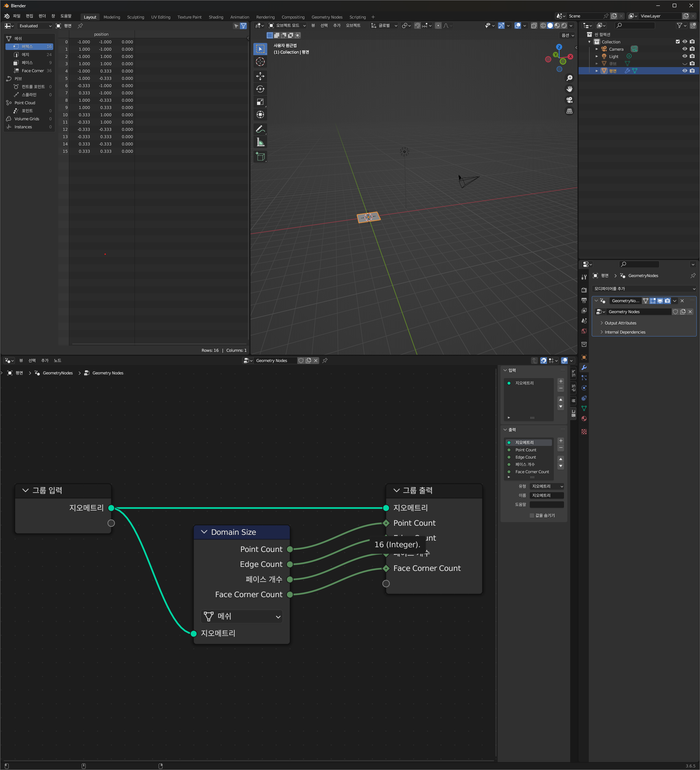Activate the Annotate pencil tool
The height and width of the screenshot is (770, 700).
(x=260, y=129)
